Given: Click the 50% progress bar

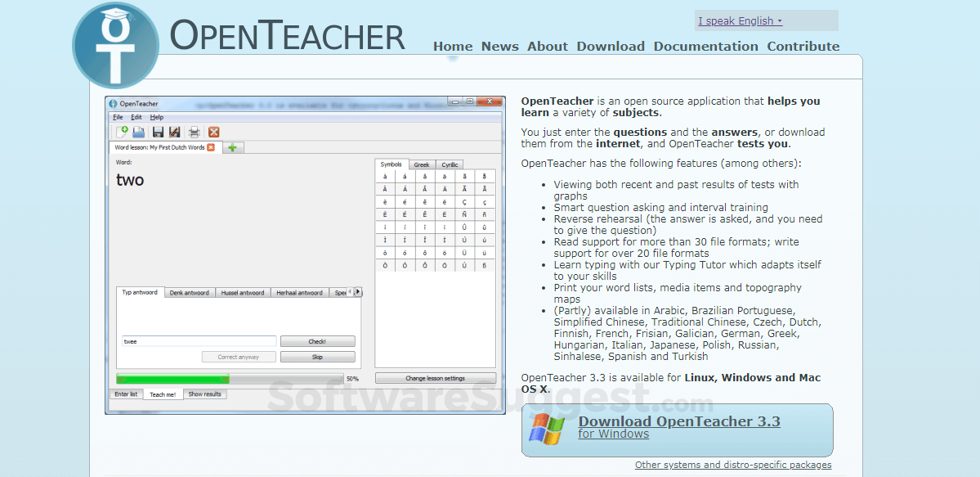Looking at the screenshot, I should [x=229, y=379].
